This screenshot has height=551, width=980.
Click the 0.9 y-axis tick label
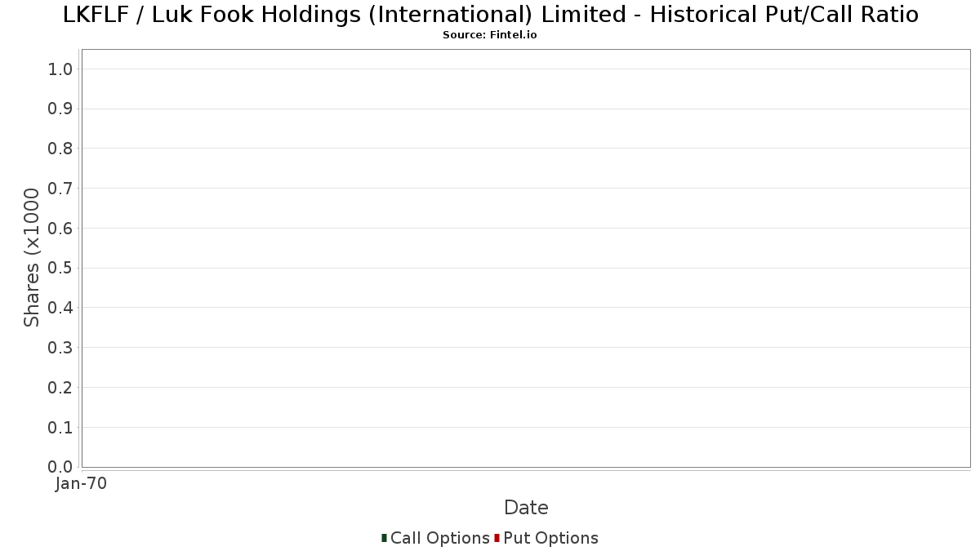click(60, 109)
